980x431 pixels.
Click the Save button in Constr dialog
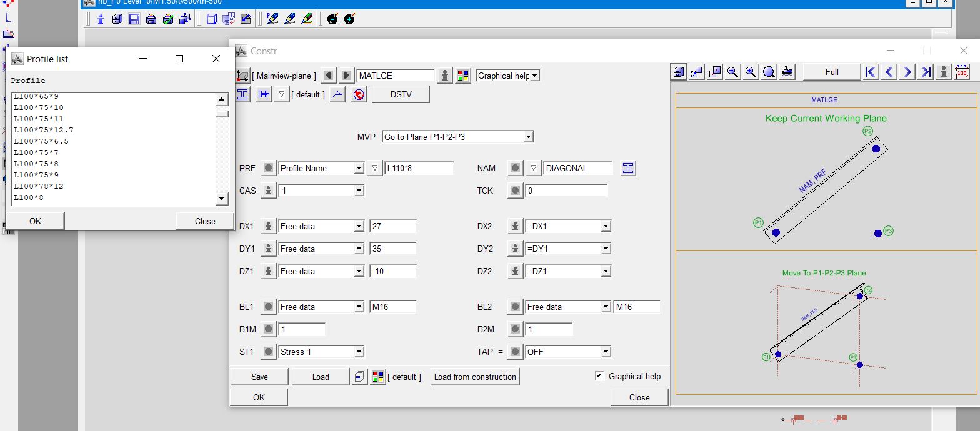[x=259, y=377]
